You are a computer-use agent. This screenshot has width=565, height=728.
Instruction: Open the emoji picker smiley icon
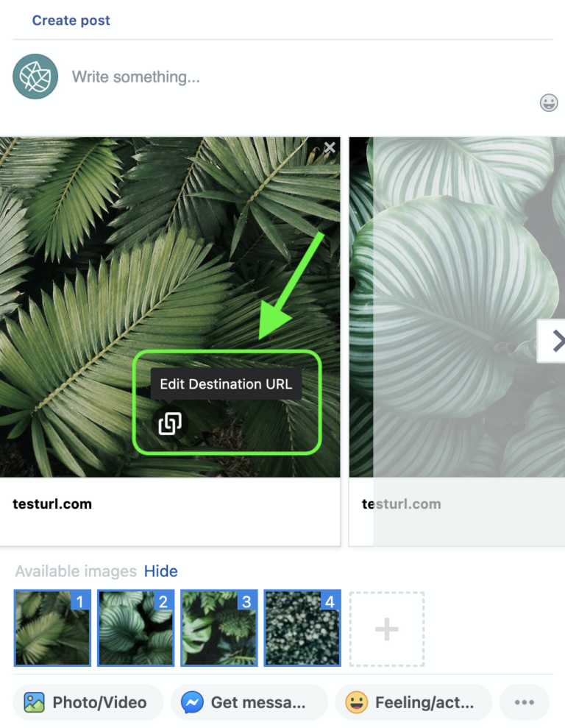[549, 102]
